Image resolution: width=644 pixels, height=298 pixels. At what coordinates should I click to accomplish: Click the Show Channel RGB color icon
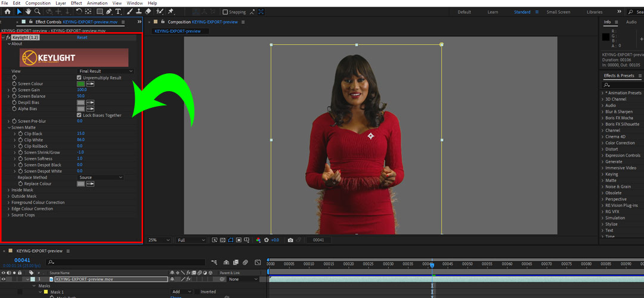[258, 240]
